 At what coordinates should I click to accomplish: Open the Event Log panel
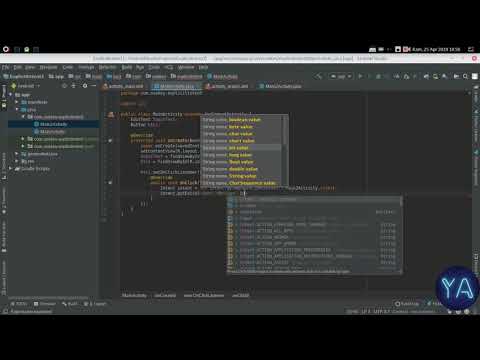(407, 304)
